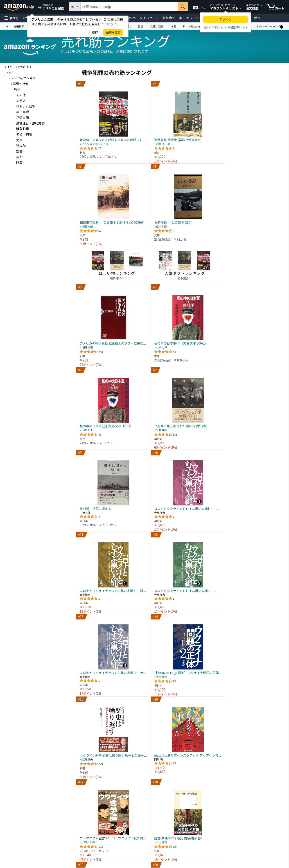Click the 続行 button in popup

[95, 33]
